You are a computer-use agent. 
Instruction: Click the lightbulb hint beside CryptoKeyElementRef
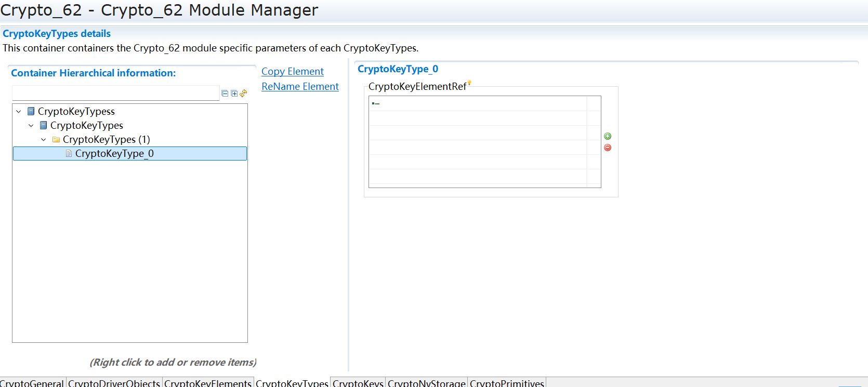tap(469, 83)
